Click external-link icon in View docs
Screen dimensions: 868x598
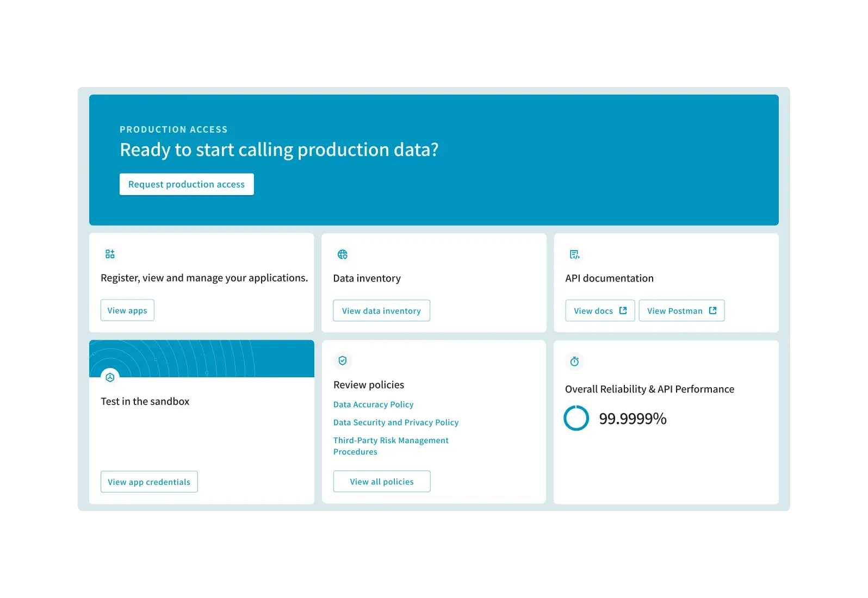(623, 310)
